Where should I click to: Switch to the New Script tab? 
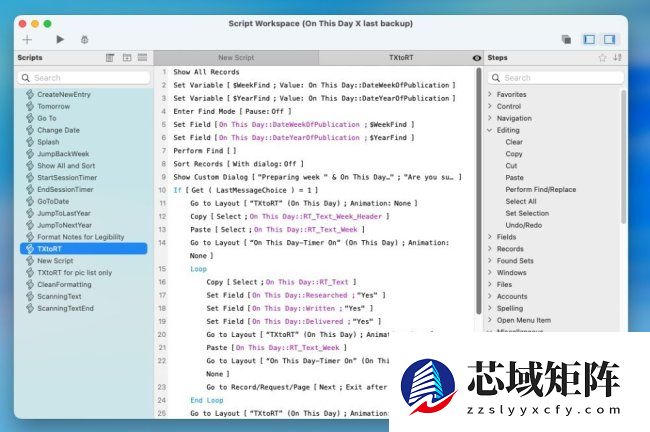click(236, 58)
